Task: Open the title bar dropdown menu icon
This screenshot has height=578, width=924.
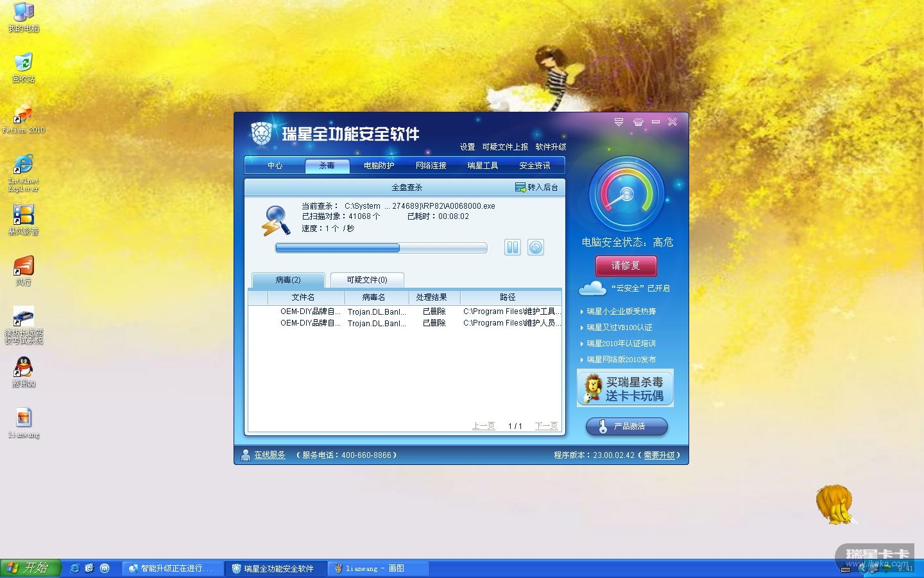Action: pos(619,121)
